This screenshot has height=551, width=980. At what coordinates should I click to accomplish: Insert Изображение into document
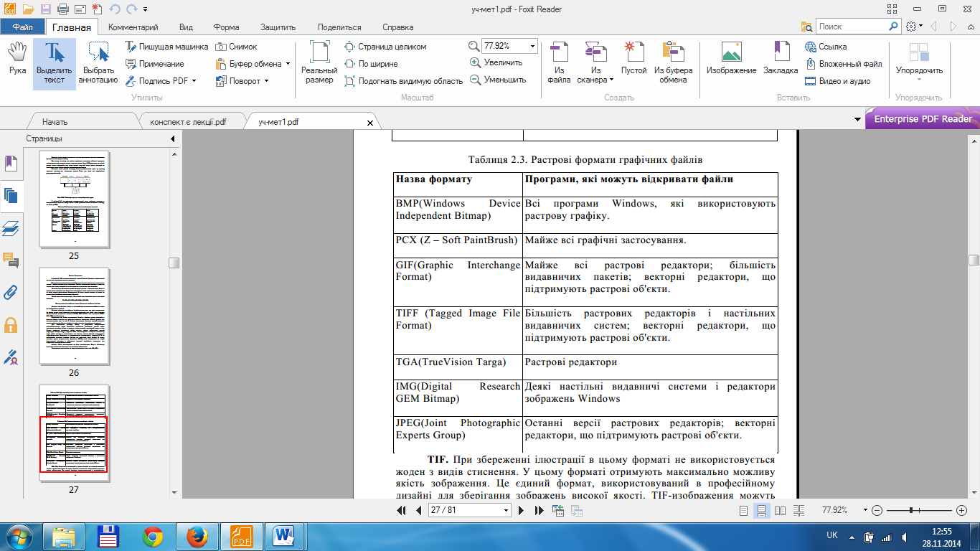coord(731,59)
